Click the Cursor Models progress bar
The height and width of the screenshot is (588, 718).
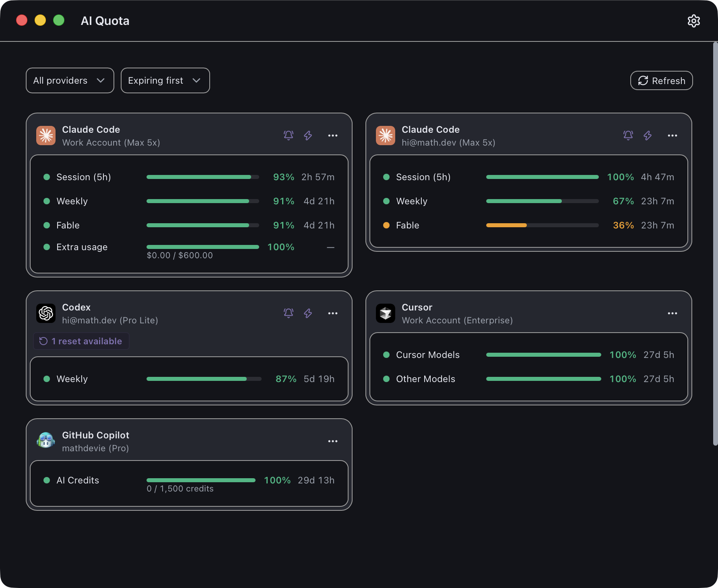click(x=544, y=355)
